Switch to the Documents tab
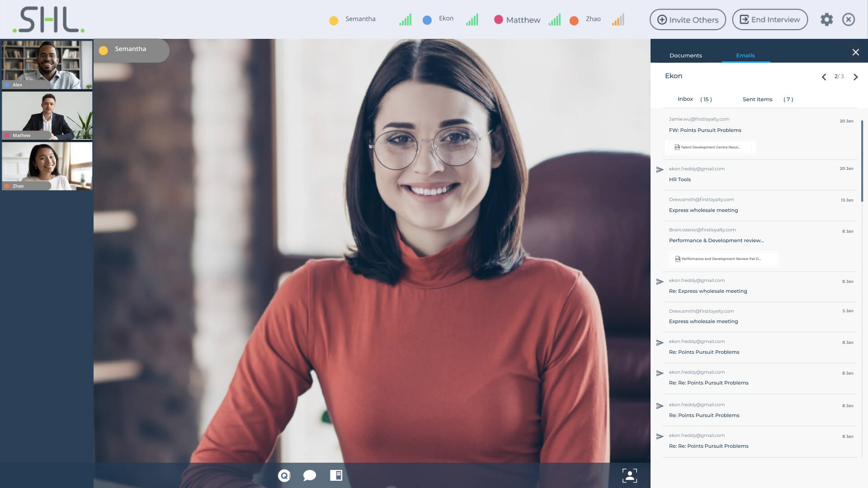 (685, 56)
